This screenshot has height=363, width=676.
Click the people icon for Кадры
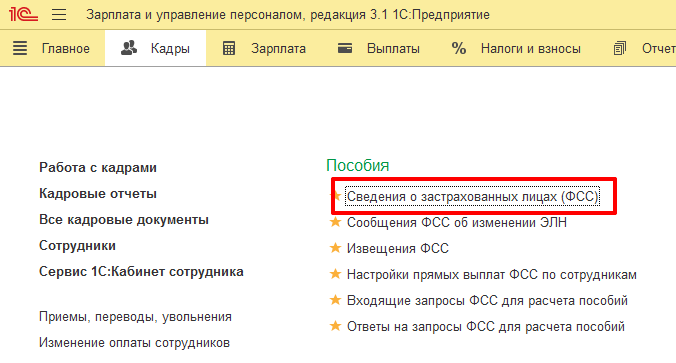click(129, 48)
